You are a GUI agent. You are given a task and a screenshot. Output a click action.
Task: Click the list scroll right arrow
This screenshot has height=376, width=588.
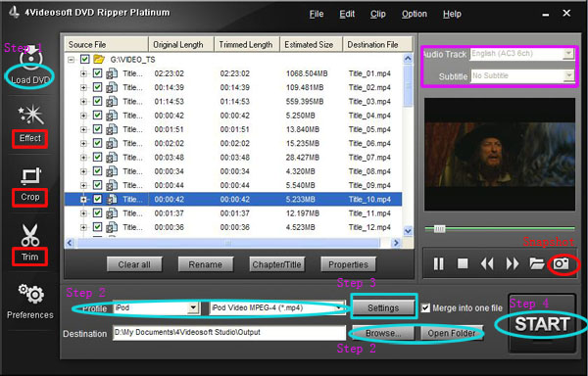click(396, 243)
